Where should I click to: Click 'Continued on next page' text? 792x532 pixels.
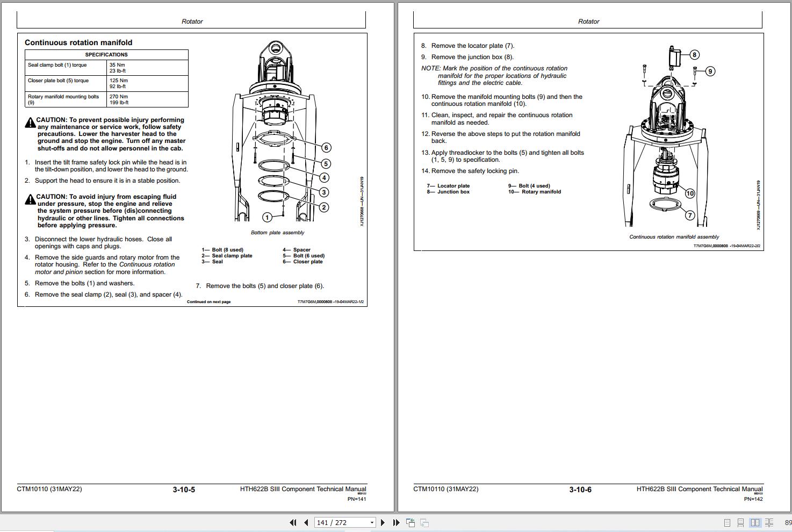(x=208, y=302)
